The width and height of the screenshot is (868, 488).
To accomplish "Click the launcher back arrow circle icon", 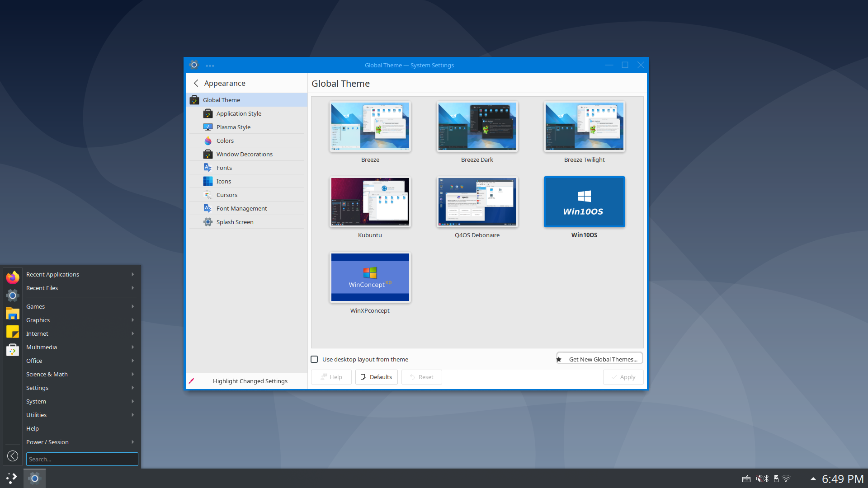I will 13,456.
